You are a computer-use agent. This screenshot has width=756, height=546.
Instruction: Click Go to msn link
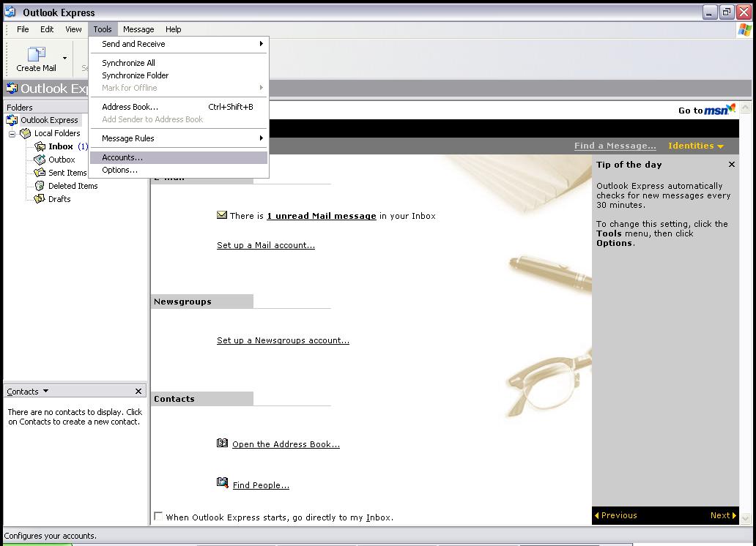coord(707,110)
